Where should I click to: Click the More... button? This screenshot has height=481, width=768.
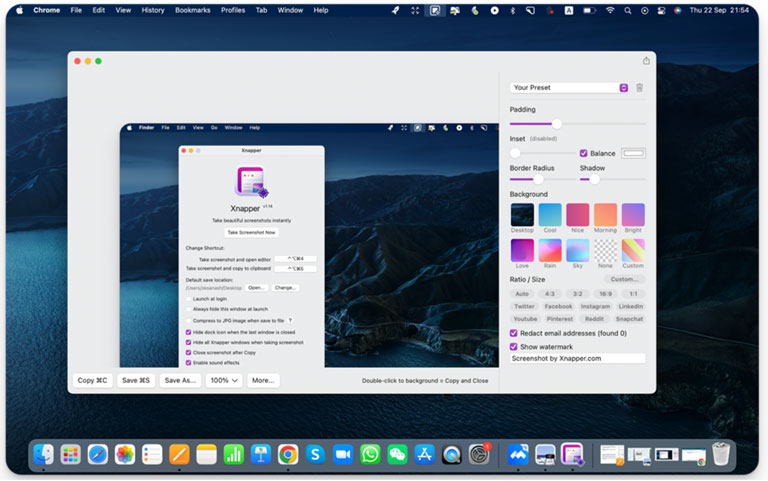click(263, 380)
